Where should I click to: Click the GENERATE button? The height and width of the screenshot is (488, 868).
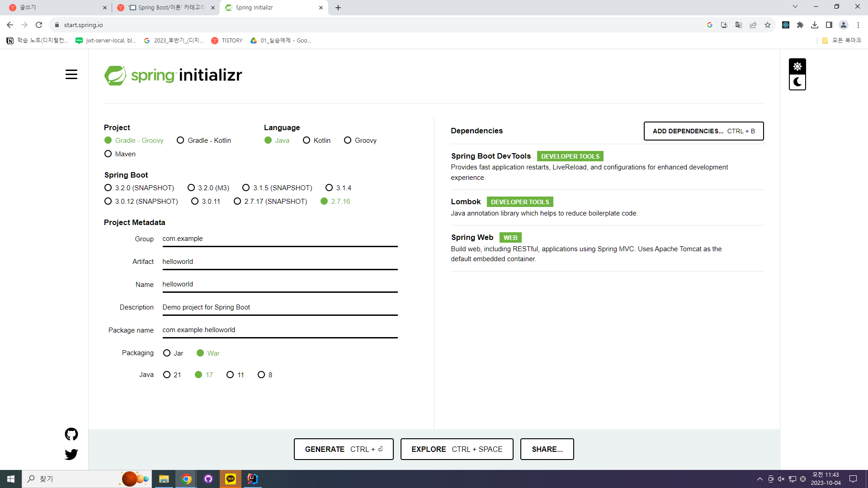[344, 449]
